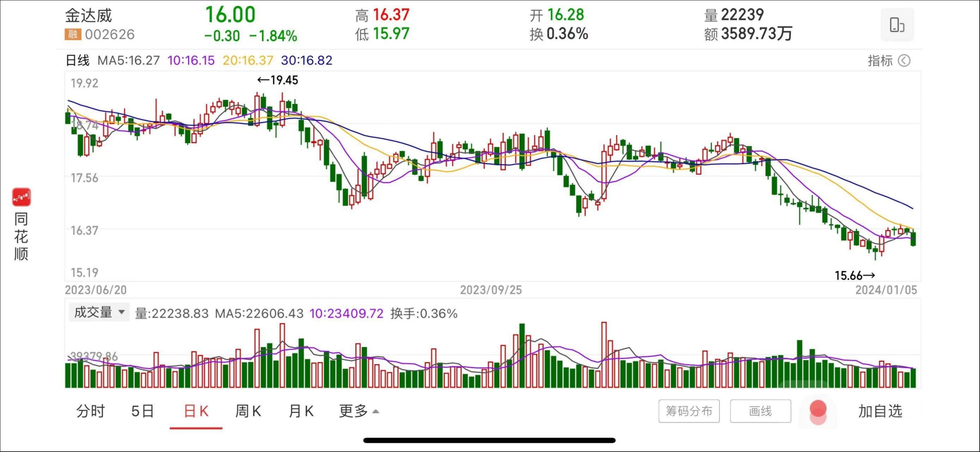Tap the device rotate icon top right

[x=897, y=25]
